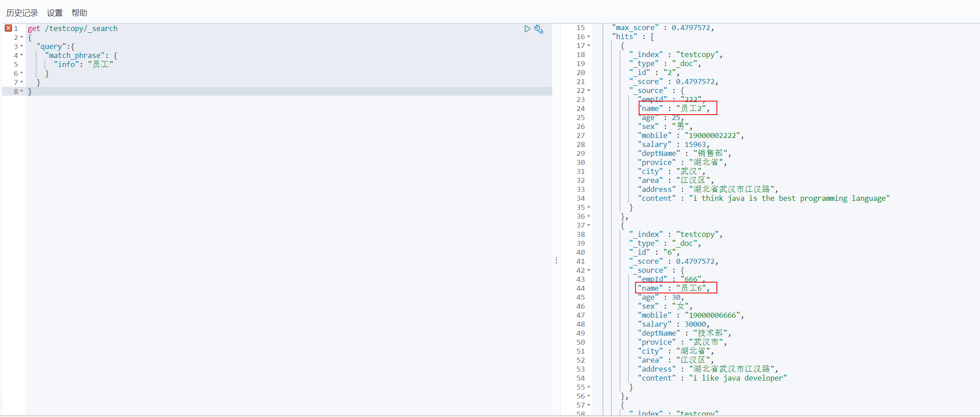
Task: Collapse the fold arrow at editor line 2
Action: [x=22, y=37]
